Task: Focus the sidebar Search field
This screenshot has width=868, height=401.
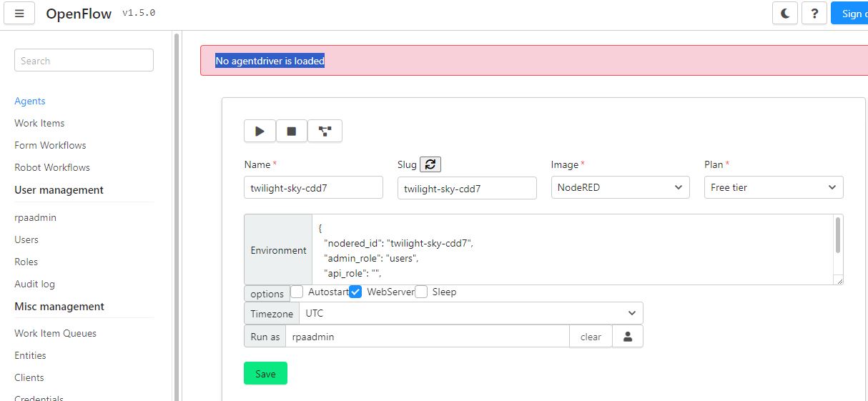Action: coord(84,60)
